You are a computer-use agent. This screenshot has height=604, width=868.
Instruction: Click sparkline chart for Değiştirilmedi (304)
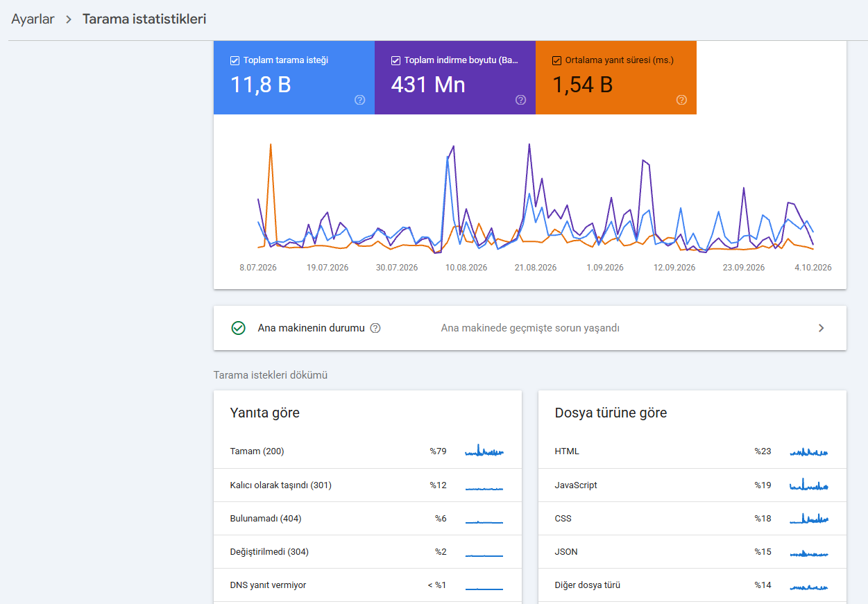(x=484, y=555)
